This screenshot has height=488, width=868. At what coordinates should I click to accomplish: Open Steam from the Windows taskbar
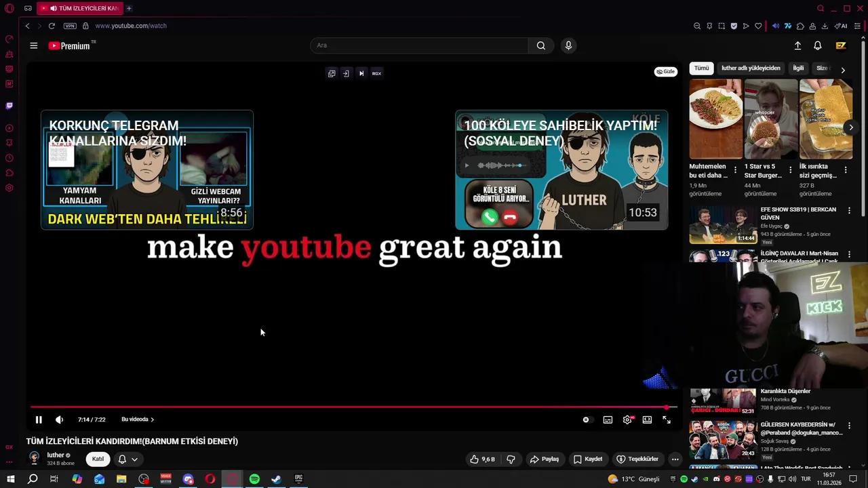click(276, 479)
